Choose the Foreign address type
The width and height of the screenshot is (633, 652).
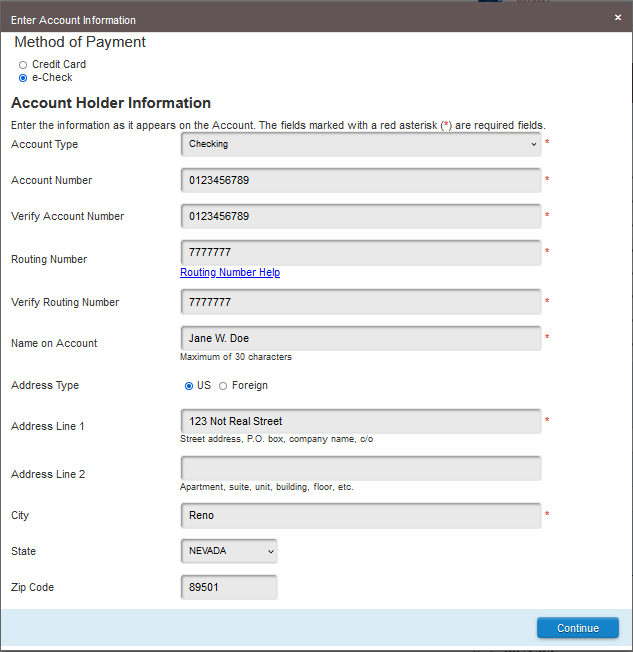(x=223, y=386)
